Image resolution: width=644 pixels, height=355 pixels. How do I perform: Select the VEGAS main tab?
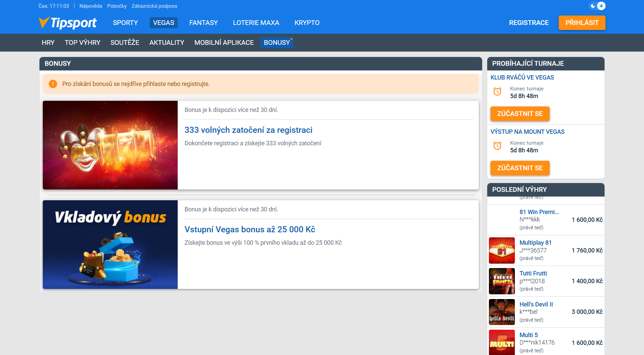164,23
